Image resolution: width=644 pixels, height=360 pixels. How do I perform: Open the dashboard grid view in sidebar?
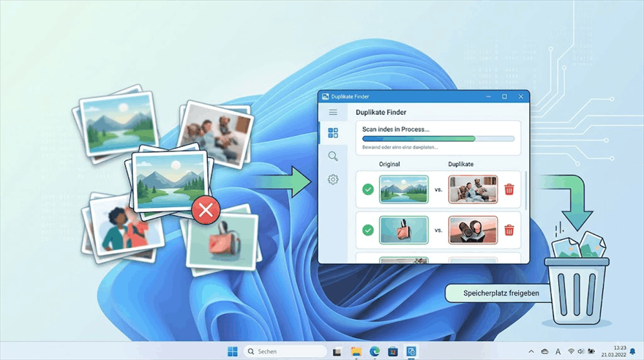(x=333, y=133)
